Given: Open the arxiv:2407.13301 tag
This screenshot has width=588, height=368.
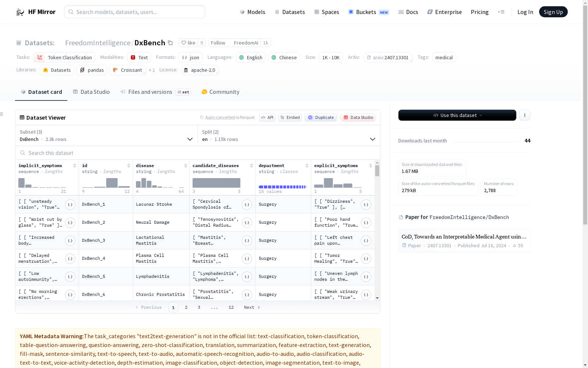Looking at the screenshot, I should point(388,57).
